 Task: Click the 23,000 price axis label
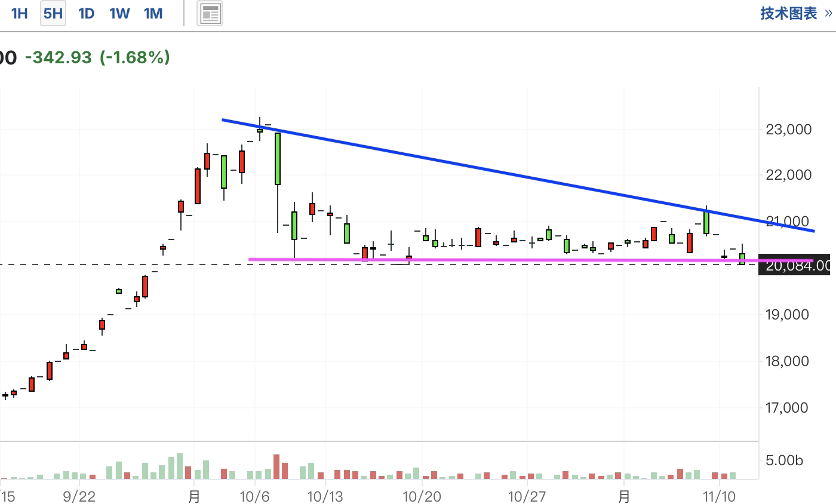click(x=788, y=130)
